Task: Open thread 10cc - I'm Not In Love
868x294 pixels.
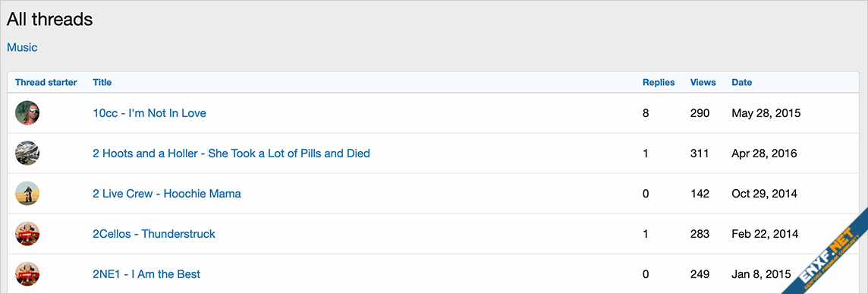Action: click(149, 113)
